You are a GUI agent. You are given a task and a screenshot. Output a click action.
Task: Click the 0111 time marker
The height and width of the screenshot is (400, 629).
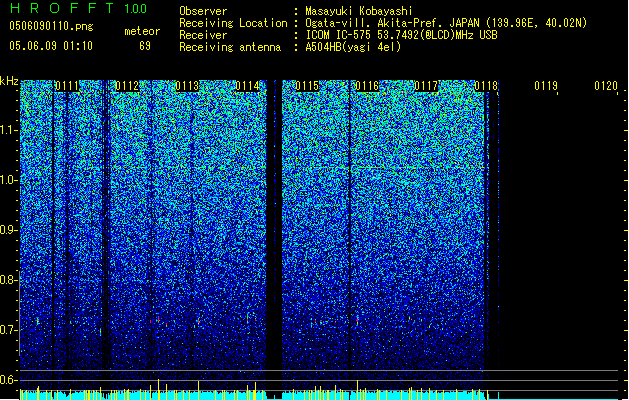click(67, 86)
